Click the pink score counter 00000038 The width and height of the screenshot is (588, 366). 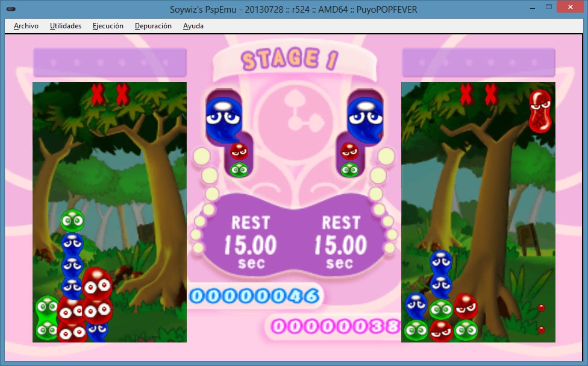[x=334, y=327]
